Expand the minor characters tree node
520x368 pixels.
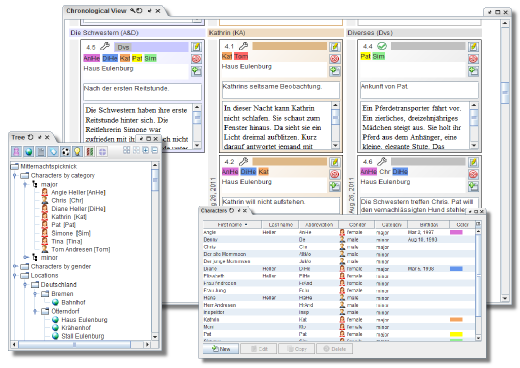25,257
